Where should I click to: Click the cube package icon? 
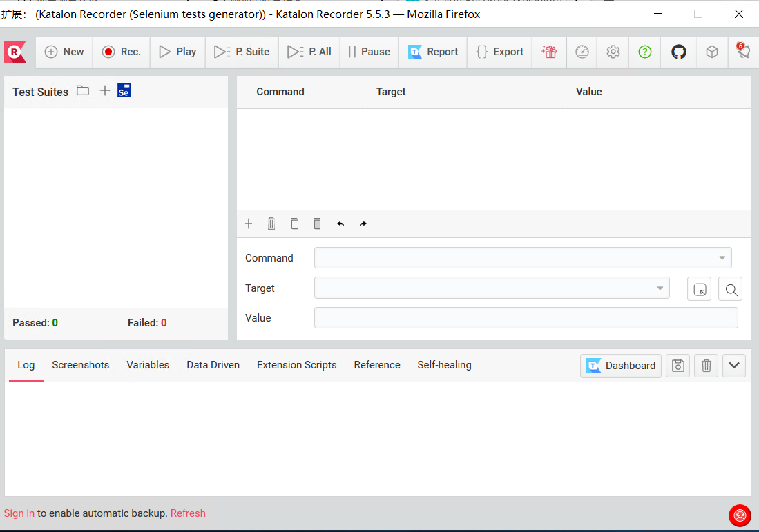[711, 52]
